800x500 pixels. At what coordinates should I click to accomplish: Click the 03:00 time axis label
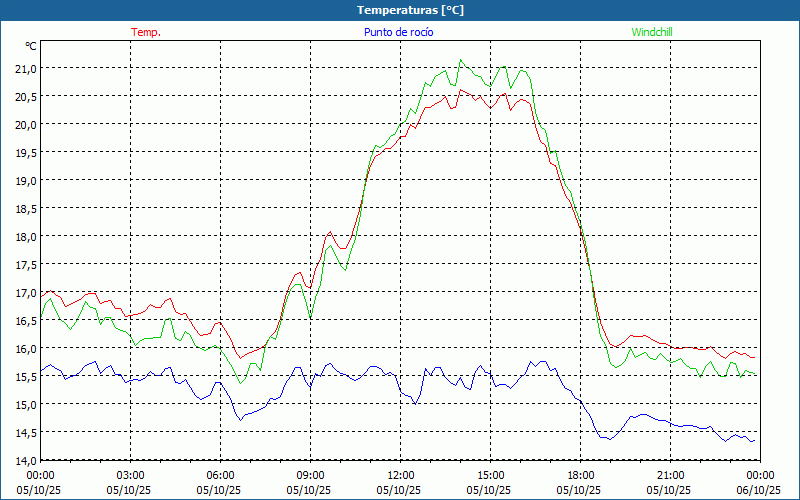point(131,475)
